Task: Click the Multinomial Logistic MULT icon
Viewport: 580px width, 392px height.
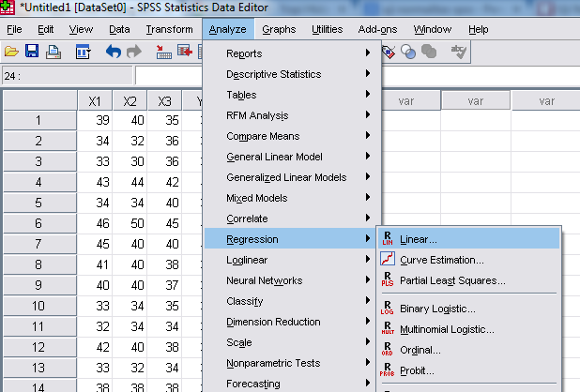Action: (x=388, y=327)
